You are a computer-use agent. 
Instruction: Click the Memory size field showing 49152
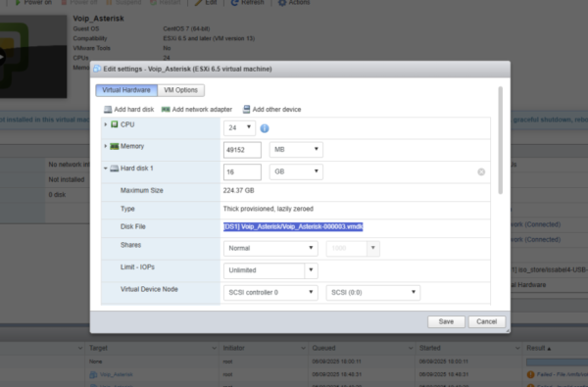242,150
